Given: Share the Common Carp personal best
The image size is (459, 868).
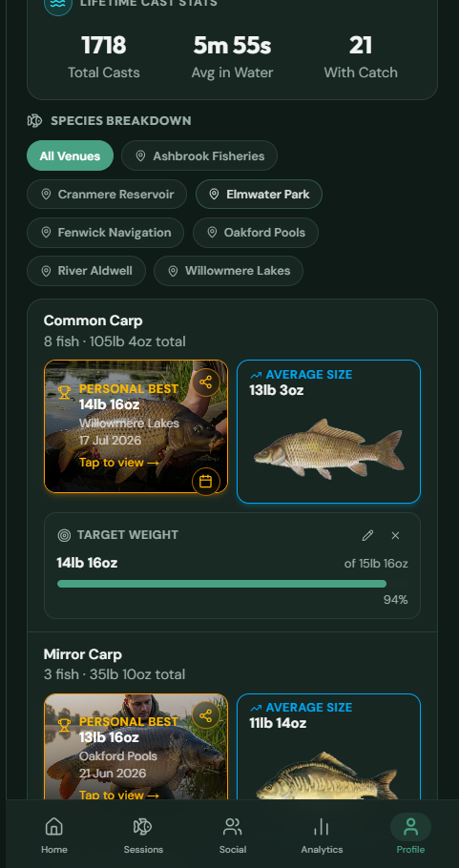Looking at the screenshot, I should tap(206, 382).
